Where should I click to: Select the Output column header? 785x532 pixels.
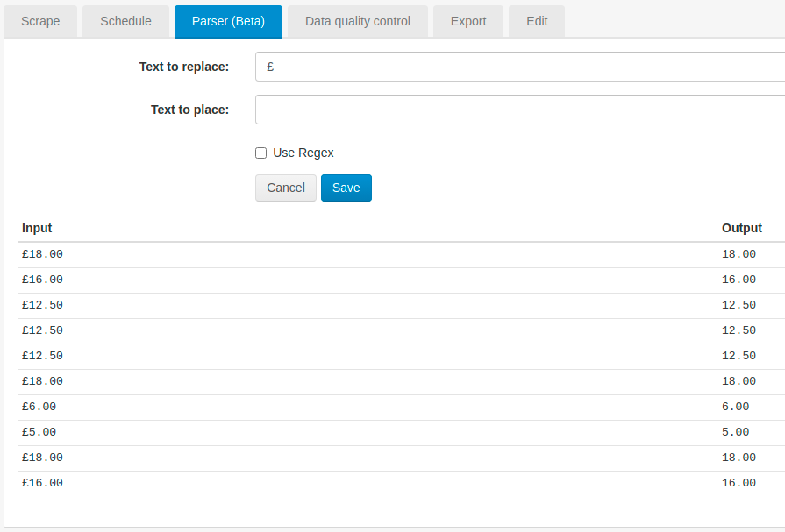point(741,228)
